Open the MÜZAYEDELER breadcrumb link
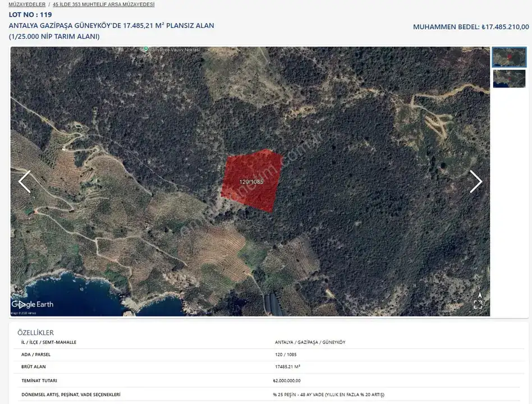532x404 pixels. (x=27, y=4)
